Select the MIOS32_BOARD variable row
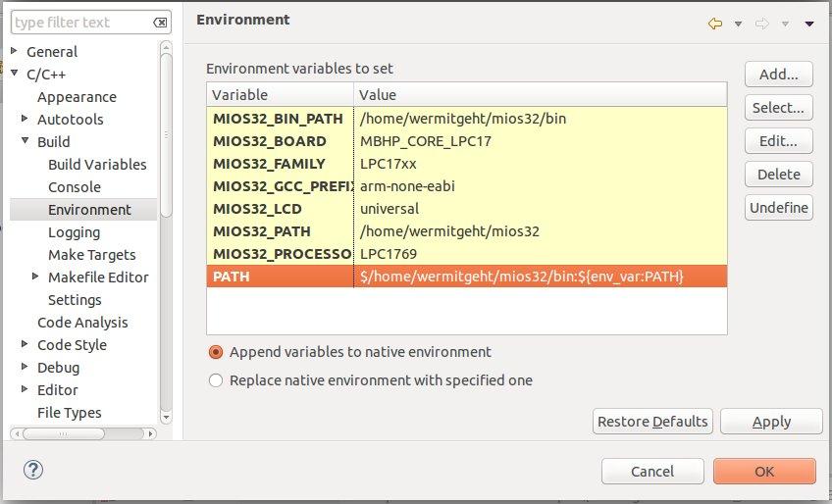 click(x=467, y=141)
